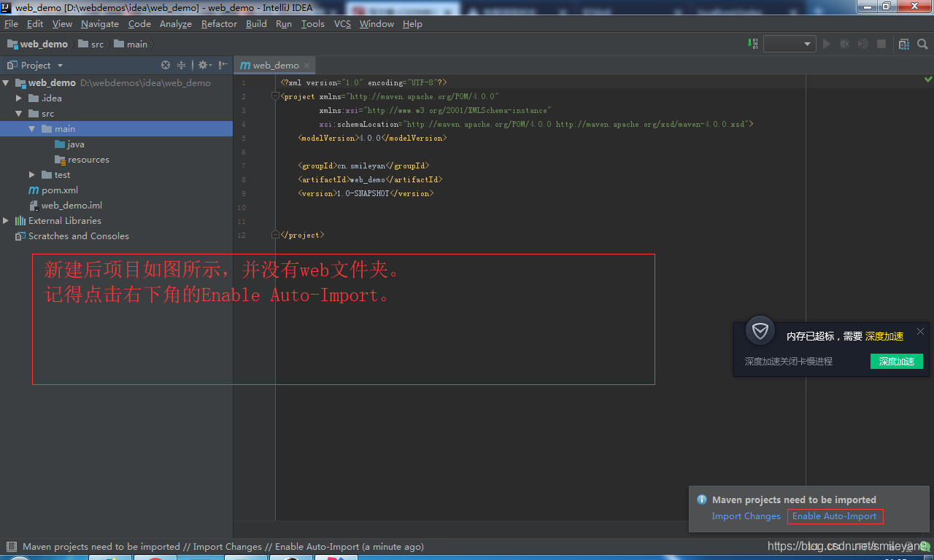Select the java folder in tree
This screenshot has width=934, height=560.
[69, 144]
